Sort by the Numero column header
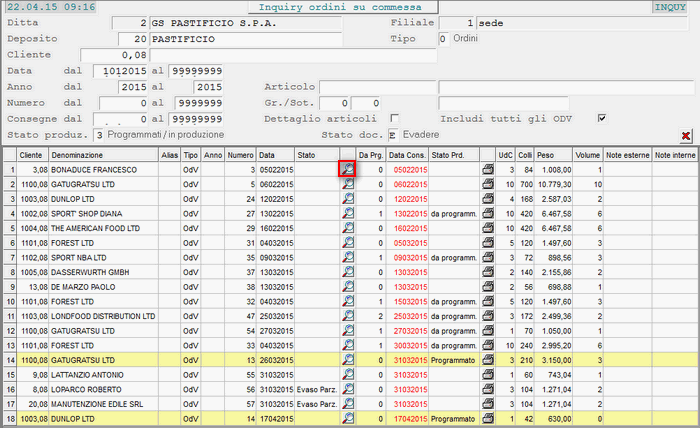The height and width of the screenshot is (428, 700). [x=241, y=155]
